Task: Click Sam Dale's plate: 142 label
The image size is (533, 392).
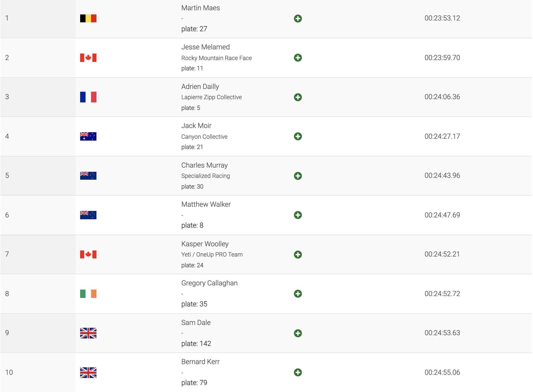Action: 196,343
